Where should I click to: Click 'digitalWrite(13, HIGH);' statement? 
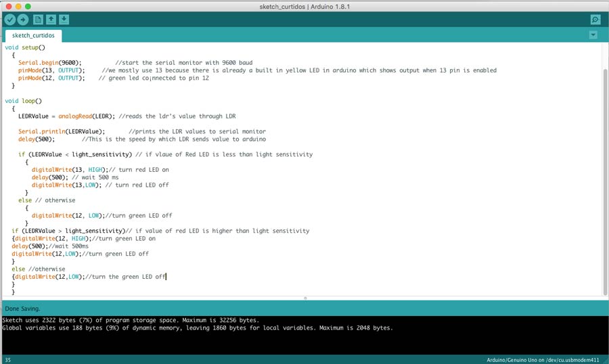70,170
